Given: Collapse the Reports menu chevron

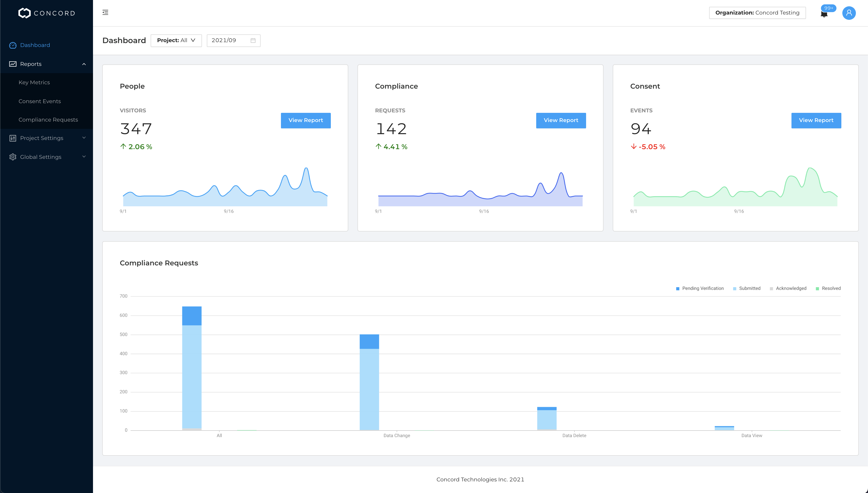Looking at the screenshot, I should coord(84,64).
